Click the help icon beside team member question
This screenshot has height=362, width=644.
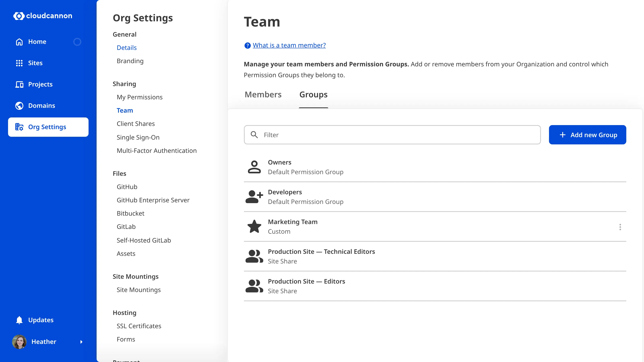pos(247,45)
